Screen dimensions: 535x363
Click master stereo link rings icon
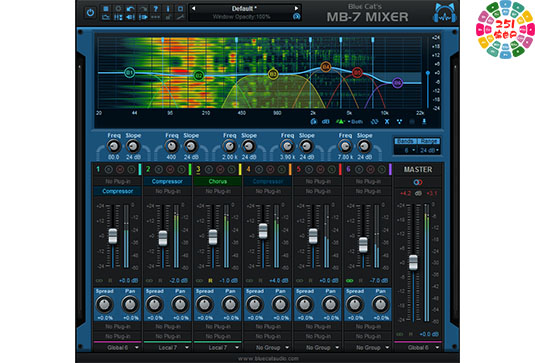click(418, 182)
